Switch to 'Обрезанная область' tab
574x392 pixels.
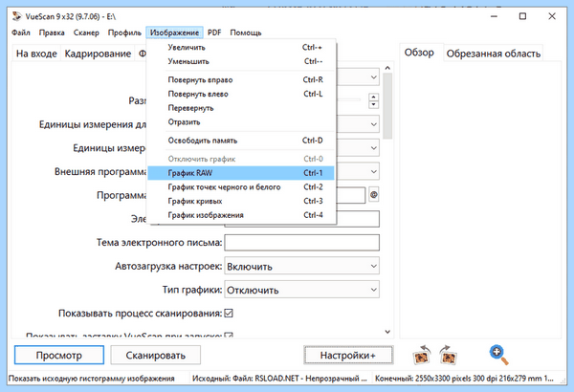[493, 54]
